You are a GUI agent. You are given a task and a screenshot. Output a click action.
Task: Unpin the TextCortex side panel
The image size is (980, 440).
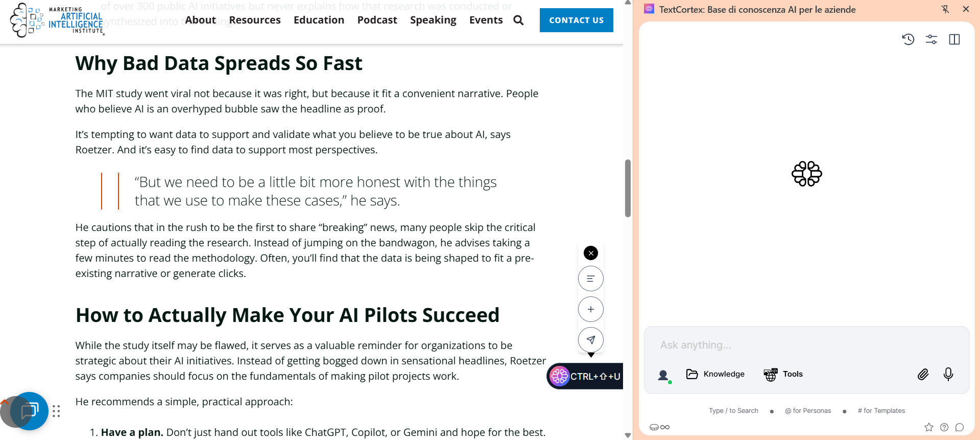point(945,9)
